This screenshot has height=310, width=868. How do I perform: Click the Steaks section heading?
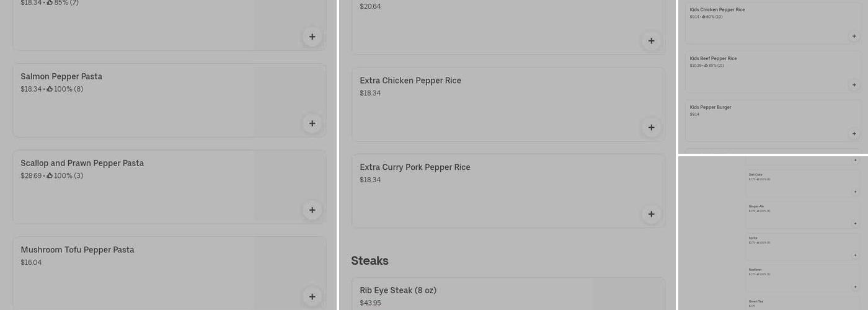tap(370, 261)
